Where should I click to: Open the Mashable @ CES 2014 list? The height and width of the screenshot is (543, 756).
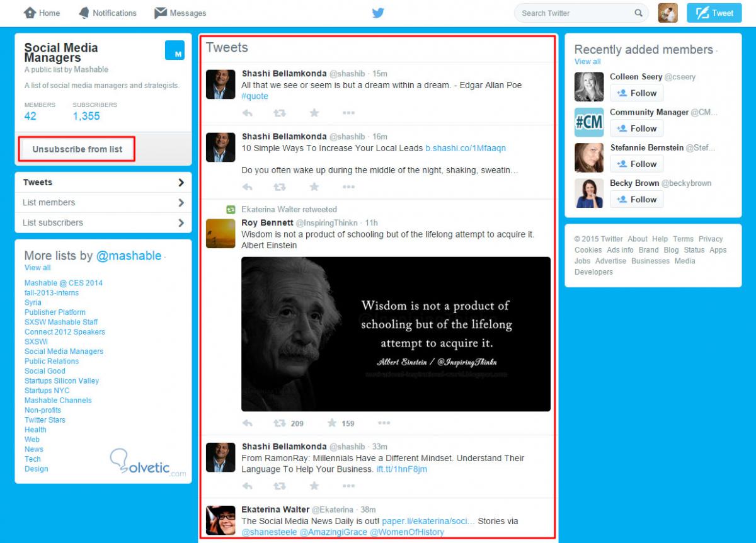(64, 283)
